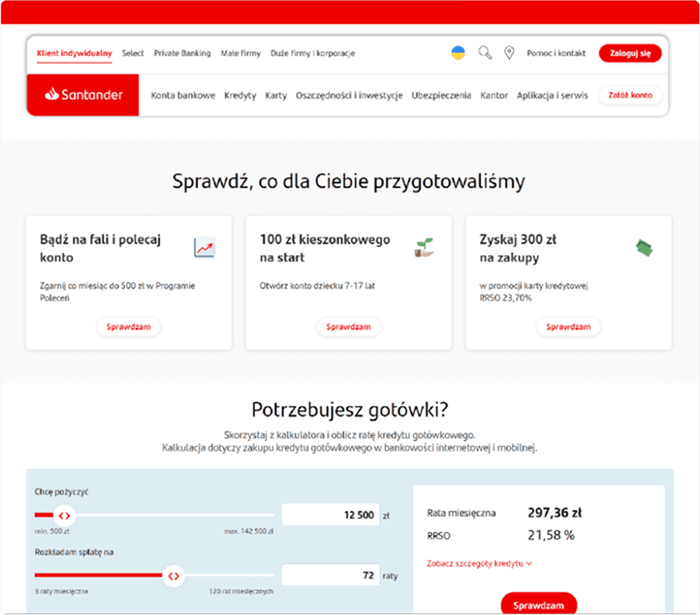Click the Santander logo
The image size is (700, 615).
83,95
